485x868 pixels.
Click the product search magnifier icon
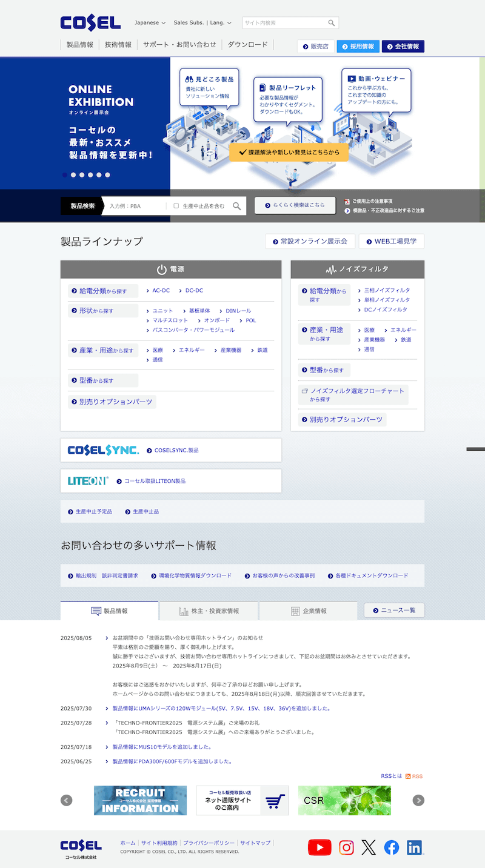pyautogui.click(x=236, y=206)
